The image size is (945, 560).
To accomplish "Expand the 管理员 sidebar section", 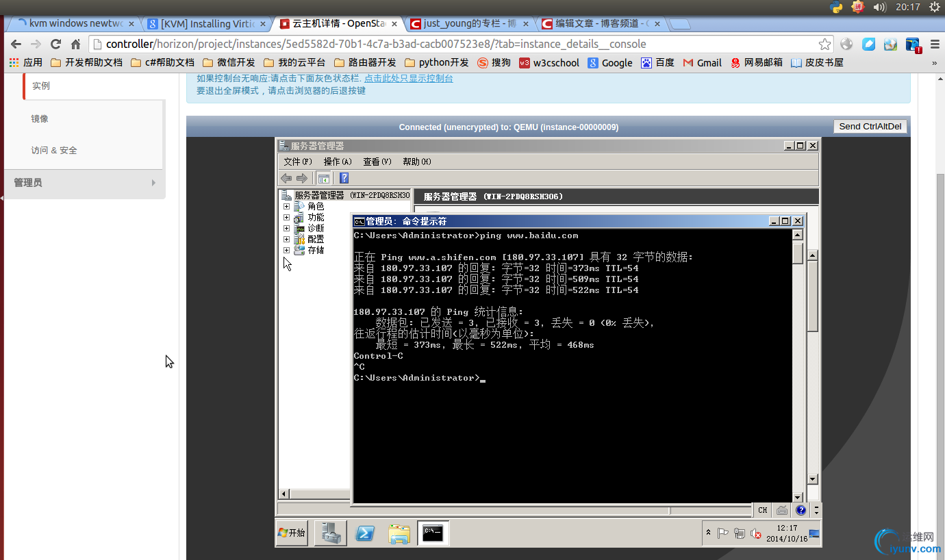I will [84, 183].
